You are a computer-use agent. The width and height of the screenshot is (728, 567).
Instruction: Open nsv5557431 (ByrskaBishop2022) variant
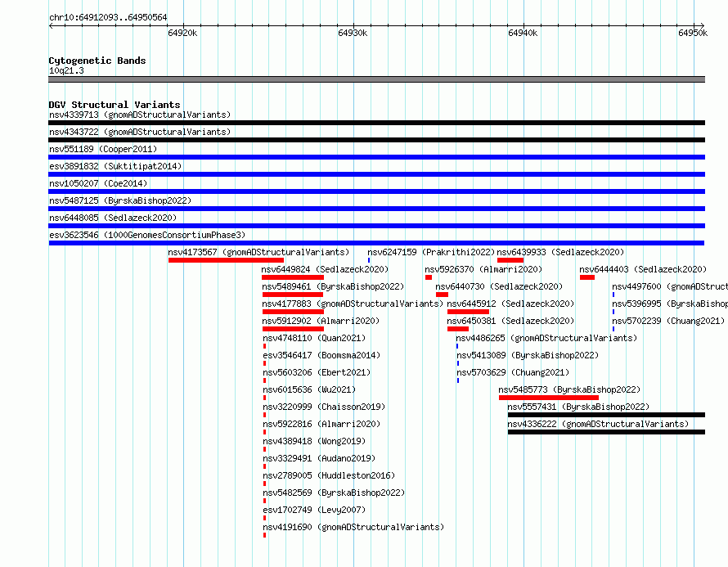[x=578, y=407]
